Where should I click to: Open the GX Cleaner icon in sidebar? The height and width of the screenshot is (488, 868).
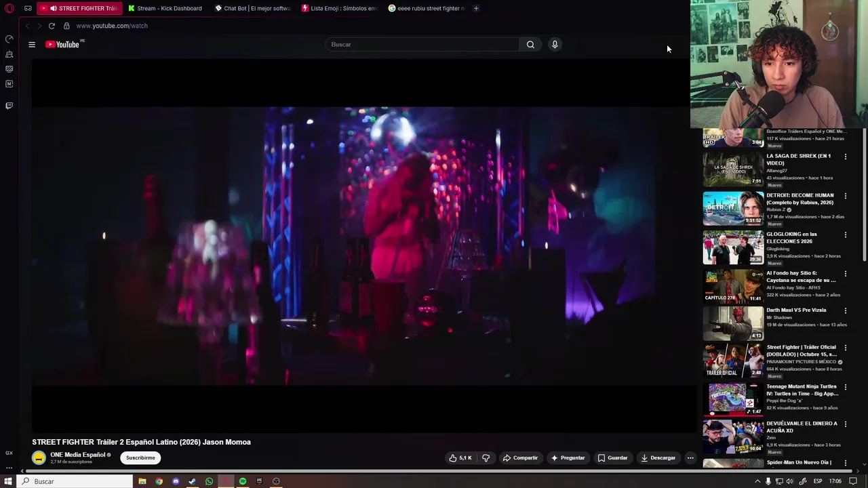(9, 54)
